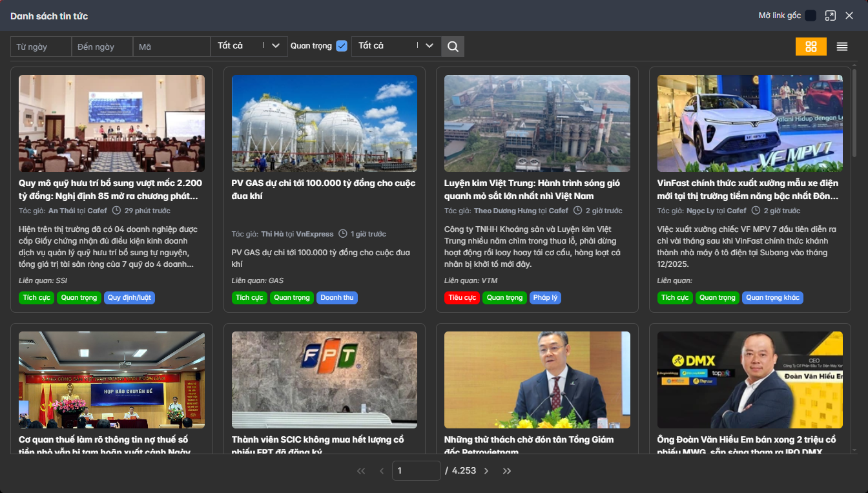The image size is (868, 493).
Task: Click the total pages count 4.253
Action: [x=464, y=471]
